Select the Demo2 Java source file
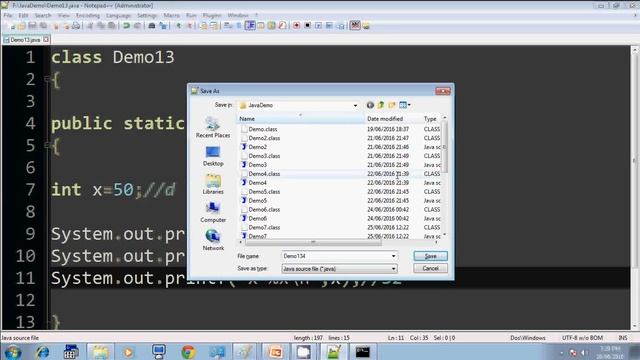640x360 pixels. click(x=258, y=147)
